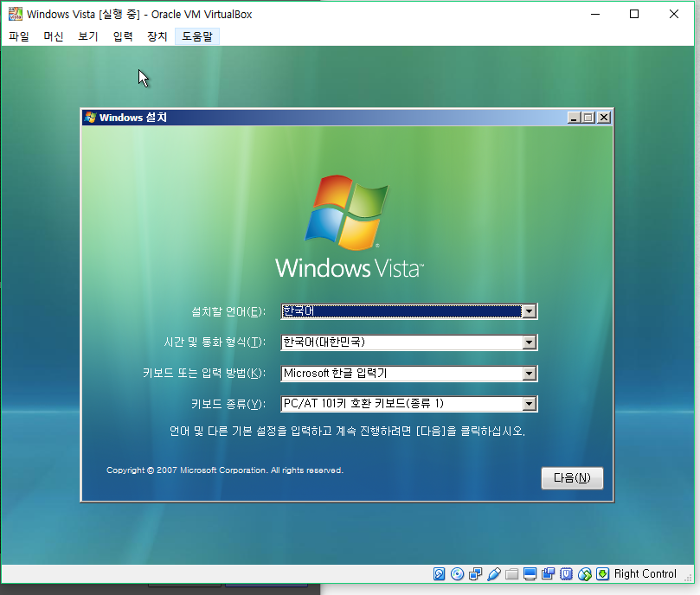Click the network adapter status icon
700x595 pixels.
(x=475, y=574)
